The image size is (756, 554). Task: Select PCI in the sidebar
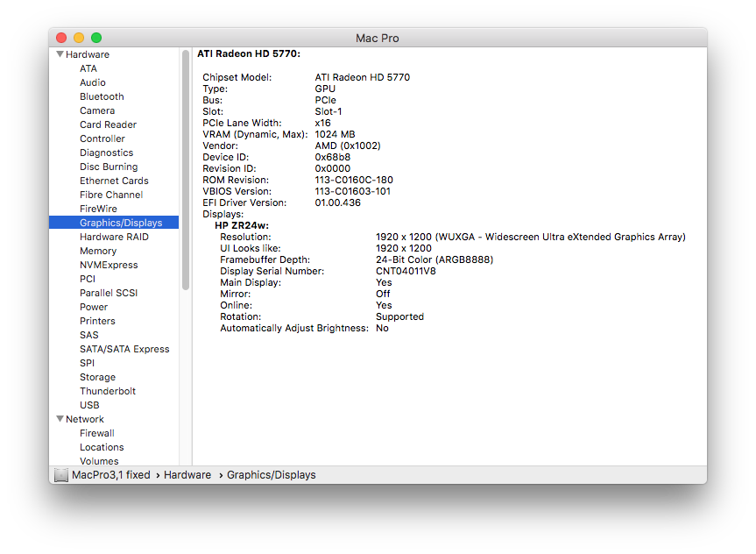click(x=88, y=279)
